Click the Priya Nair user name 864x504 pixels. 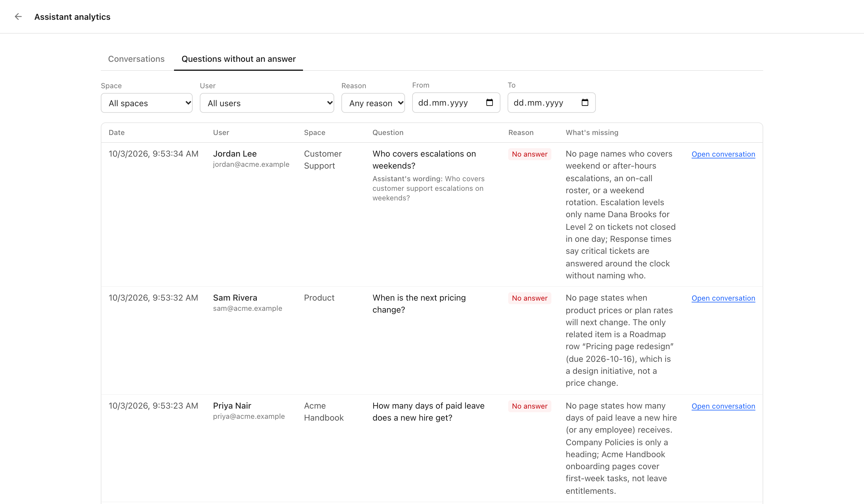232,406
